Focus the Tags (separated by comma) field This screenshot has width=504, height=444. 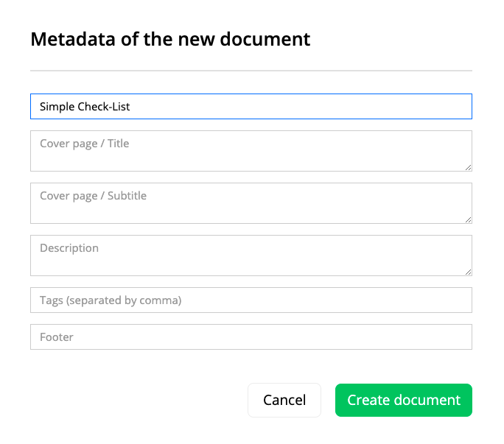pyautogui.click(x=251, y=300)
